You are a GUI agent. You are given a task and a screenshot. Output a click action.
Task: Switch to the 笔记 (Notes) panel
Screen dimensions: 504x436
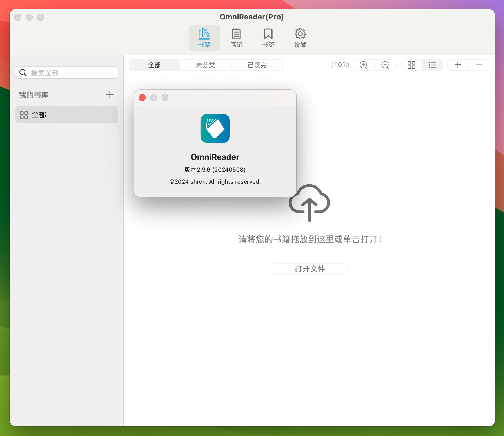coord(236,37)
